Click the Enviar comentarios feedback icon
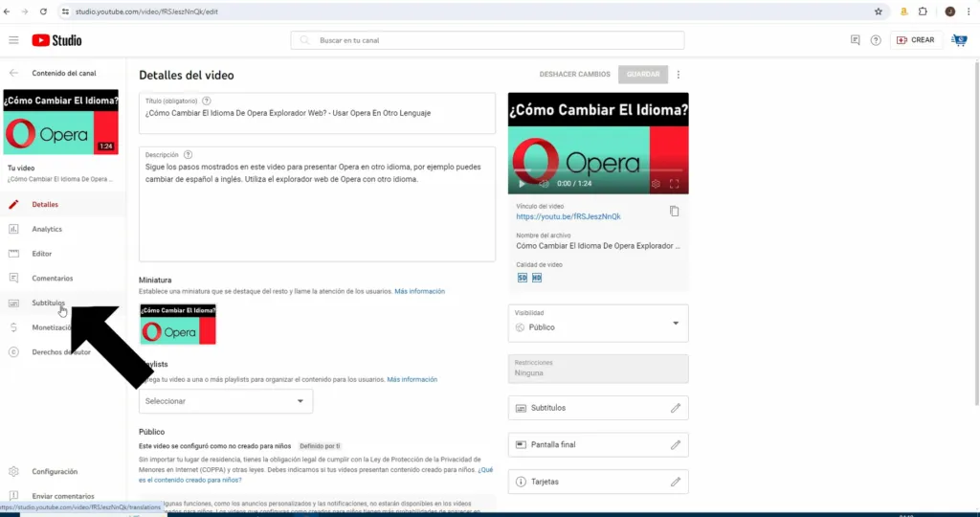Screen dimensions: 980x517 point(13,496)
